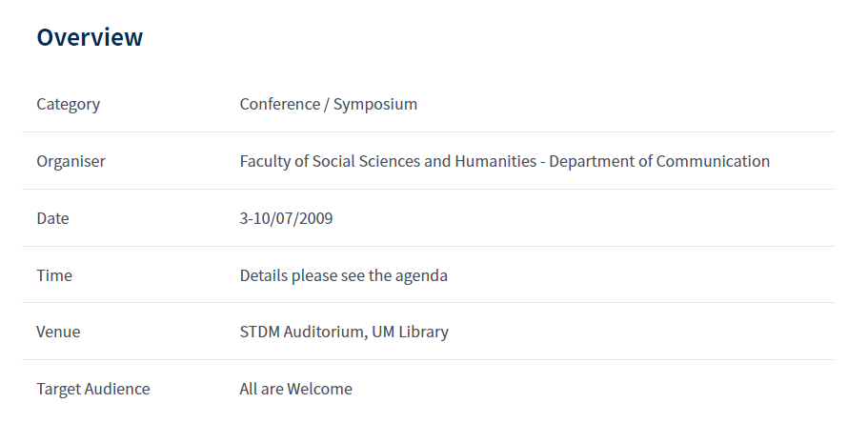Click the All are Welcome text
The image size is (868, 444).
(x=295, y=389)
